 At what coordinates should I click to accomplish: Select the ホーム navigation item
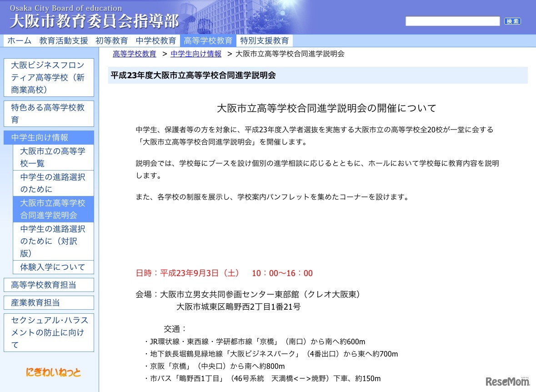pyautogui.click(x=19, y=40)
